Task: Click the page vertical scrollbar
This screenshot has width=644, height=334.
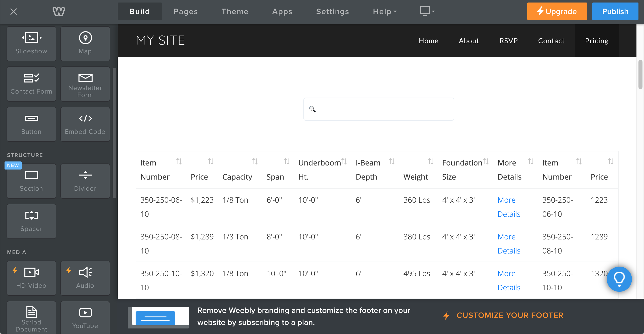Action: (x=640, y=75)
